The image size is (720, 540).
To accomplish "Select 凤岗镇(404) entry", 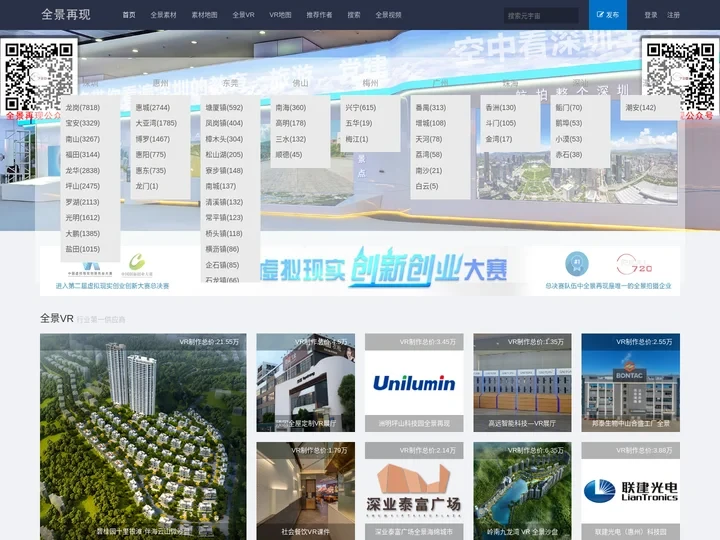I will [224, 123].
